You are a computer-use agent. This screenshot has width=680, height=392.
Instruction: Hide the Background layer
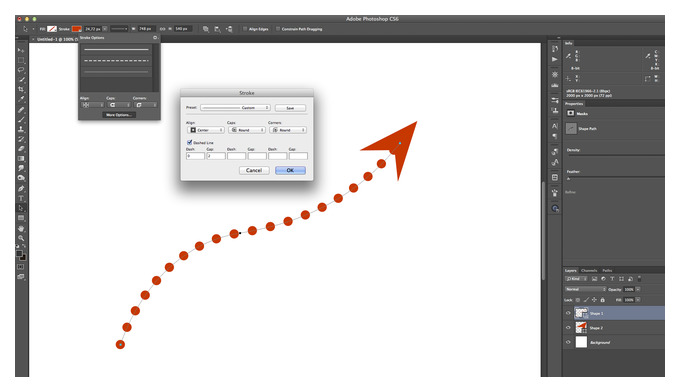pyautogui.click(x=569, y=342)
